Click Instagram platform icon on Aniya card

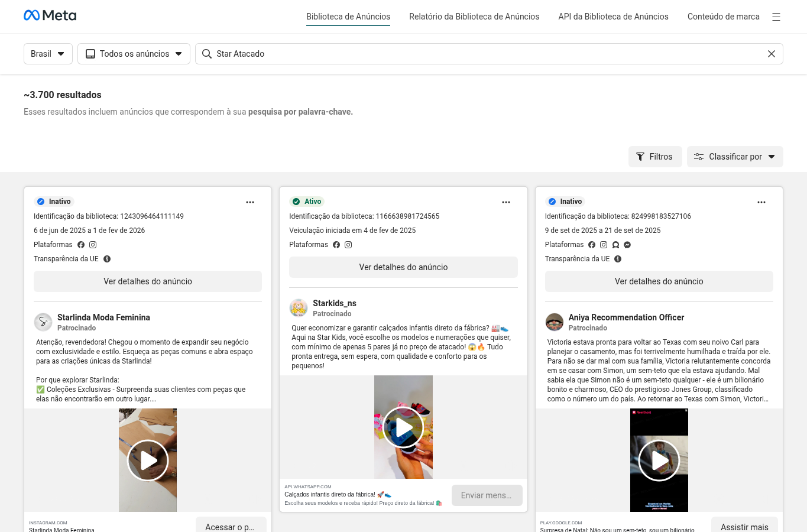click(x=604, y=245)
